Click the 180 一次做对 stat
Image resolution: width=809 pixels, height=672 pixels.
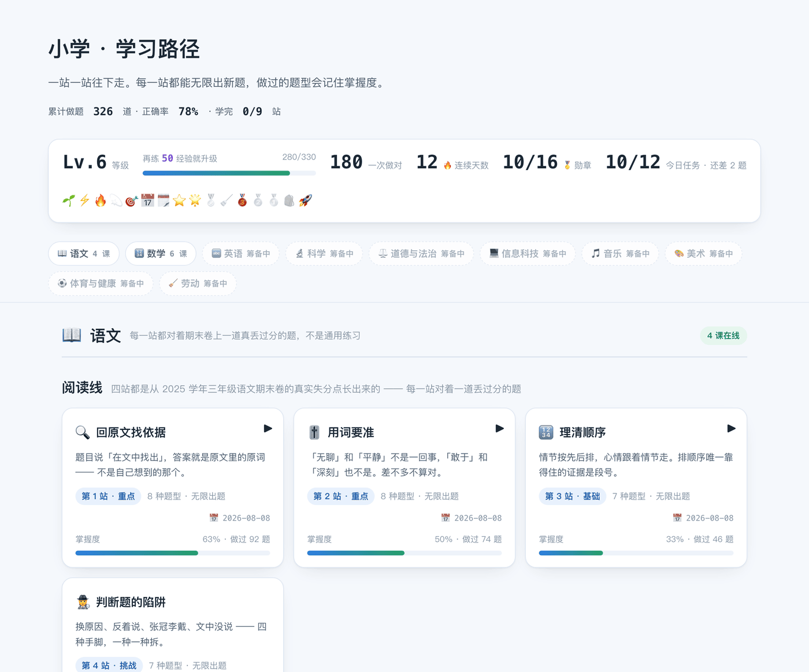[x=366, y=162]
